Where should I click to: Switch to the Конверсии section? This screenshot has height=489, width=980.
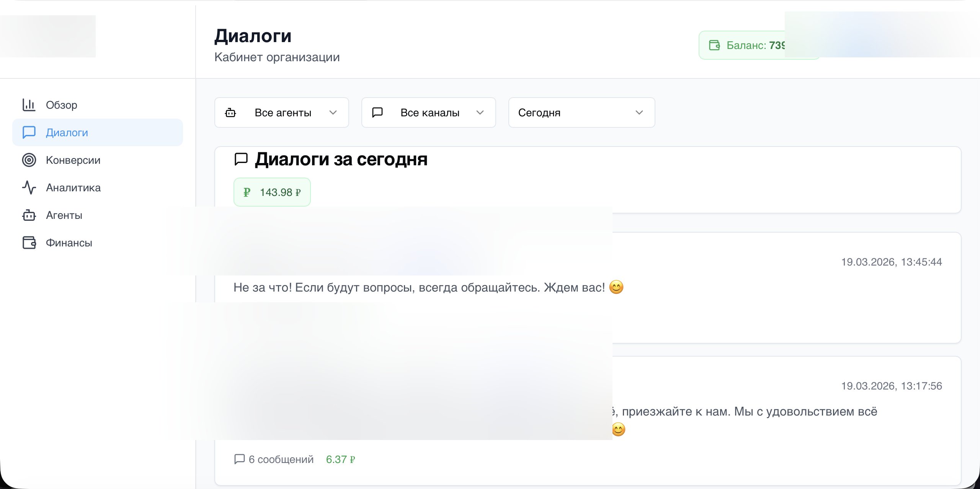pos(73,160)
